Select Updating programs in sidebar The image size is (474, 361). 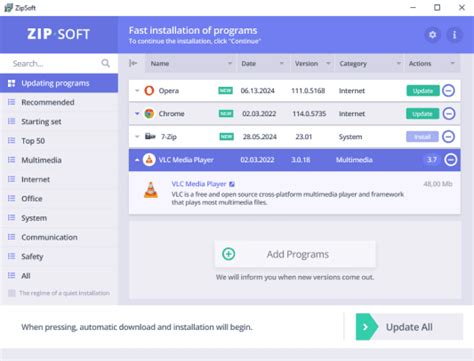coord(59,83)
